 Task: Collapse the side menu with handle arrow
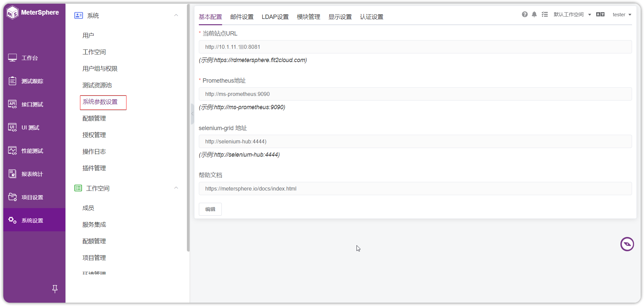tap(192, 114)
